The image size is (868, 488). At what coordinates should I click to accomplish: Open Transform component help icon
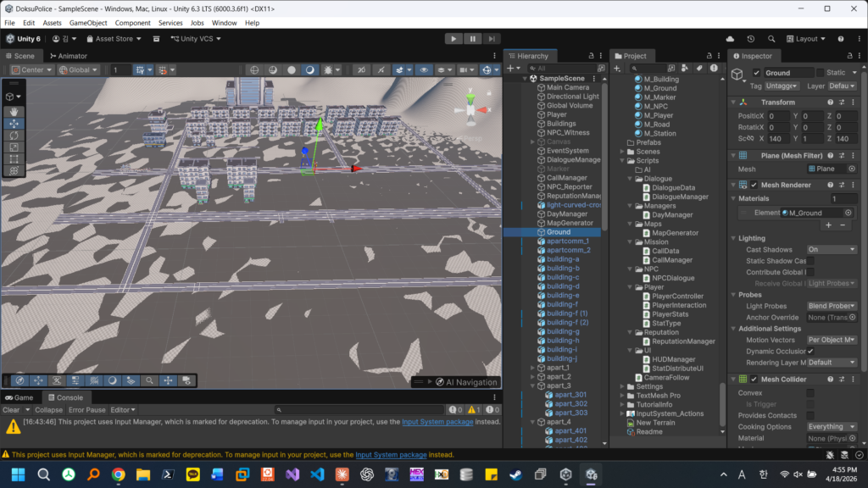pos(831,103)
